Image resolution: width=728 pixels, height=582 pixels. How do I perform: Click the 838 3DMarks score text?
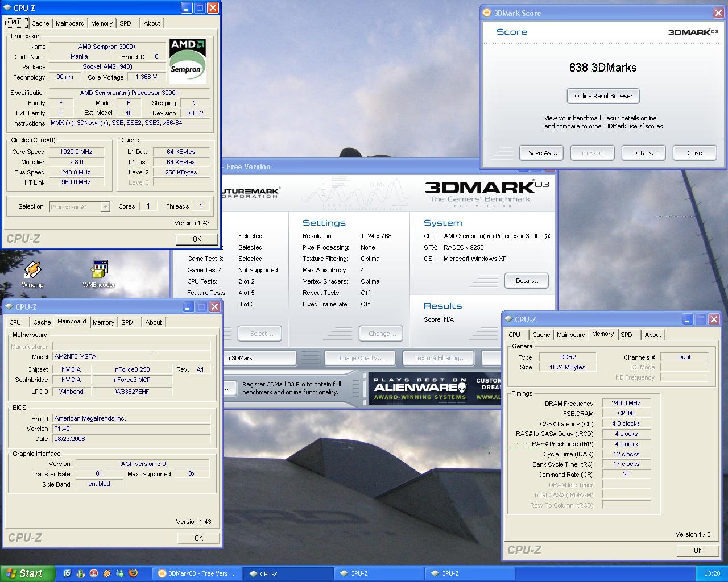(x=603, y=68)
